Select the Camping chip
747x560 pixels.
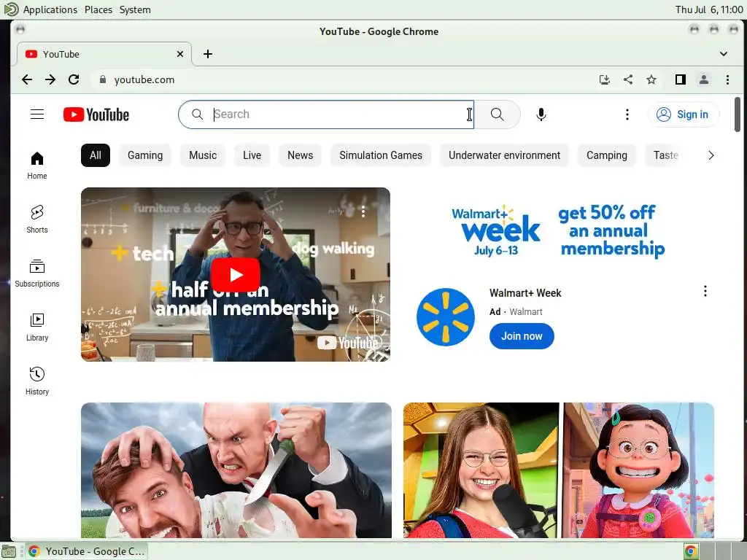click(606, 155)
